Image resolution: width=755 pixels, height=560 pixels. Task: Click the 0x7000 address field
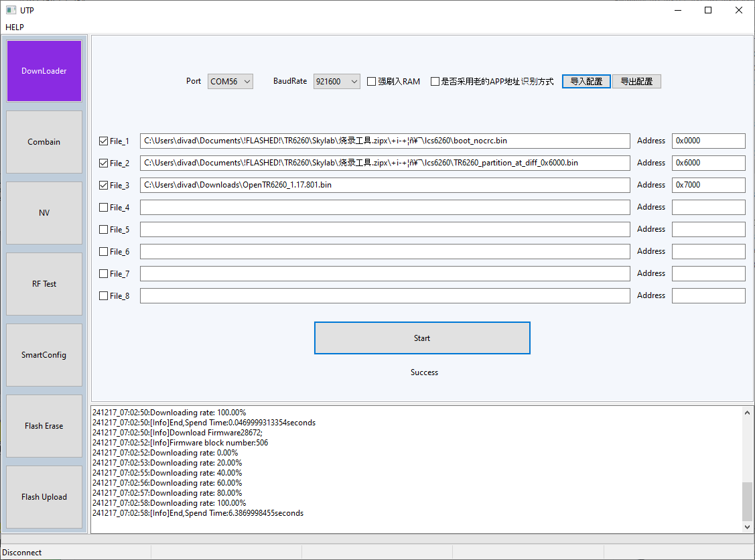pos(708,186)
